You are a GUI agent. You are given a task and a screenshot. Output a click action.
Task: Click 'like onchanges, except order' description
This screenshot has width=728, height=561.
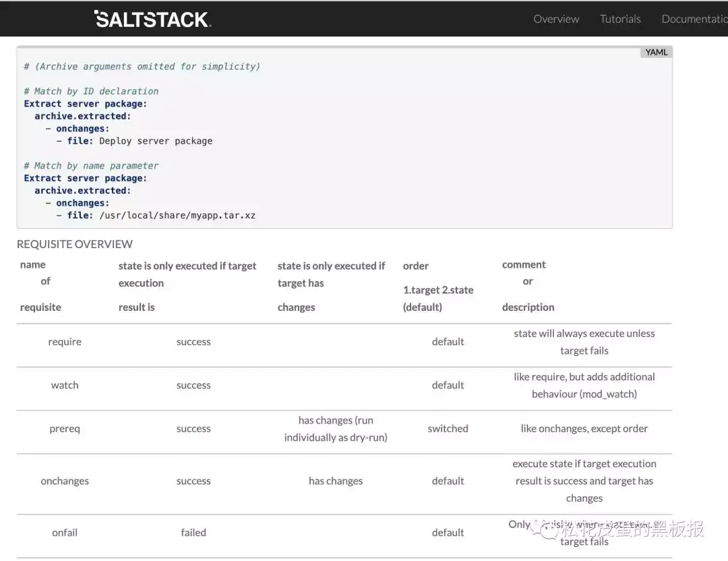[x=584, y=429]
